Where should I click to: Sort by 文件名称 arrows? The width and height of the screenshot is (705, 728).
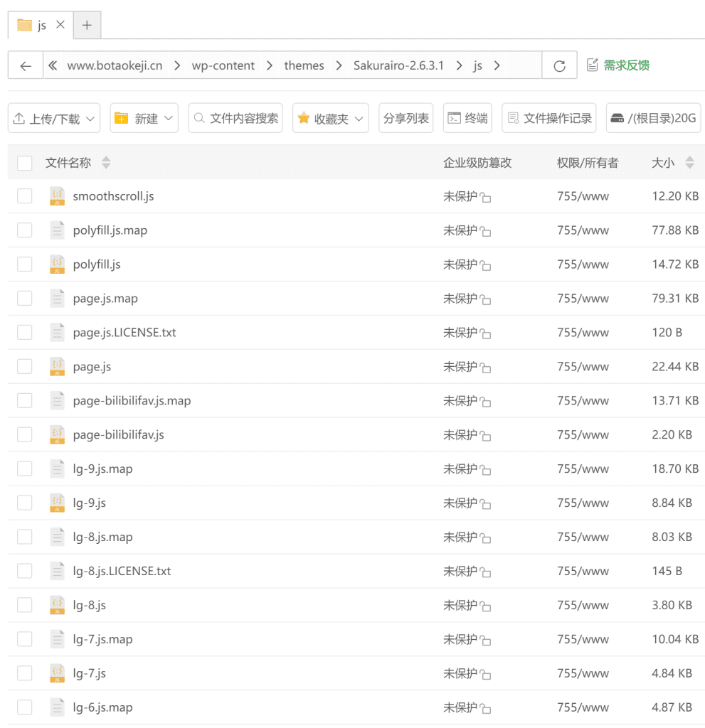pos(106,163)
